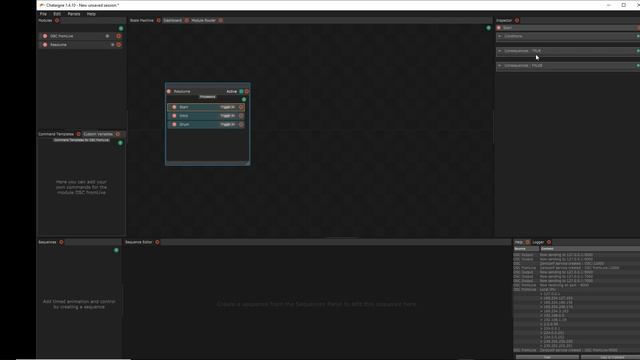
Task: Open the Panels menu
Action: (74, 14)
